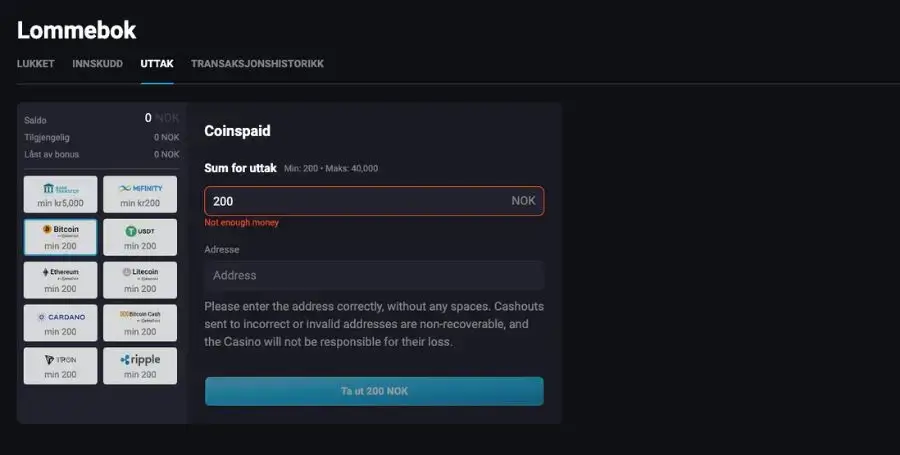The height and width of the screenshot is (455, 900).
Task: Select the Bank Transfer payment method
Action: pyautogui.click(x=60, y=195)
